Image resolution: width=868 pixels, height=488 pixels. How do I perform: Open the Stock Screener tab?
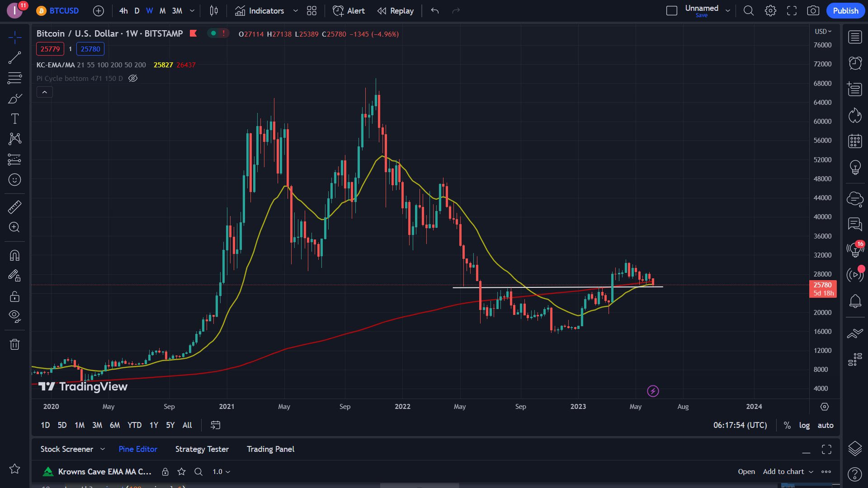point(67,449)
